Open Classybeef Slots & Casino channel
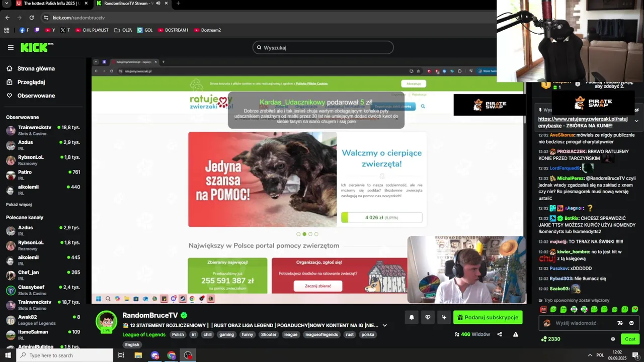Screen dimensions: 644x362 click(x=43, y=290)
